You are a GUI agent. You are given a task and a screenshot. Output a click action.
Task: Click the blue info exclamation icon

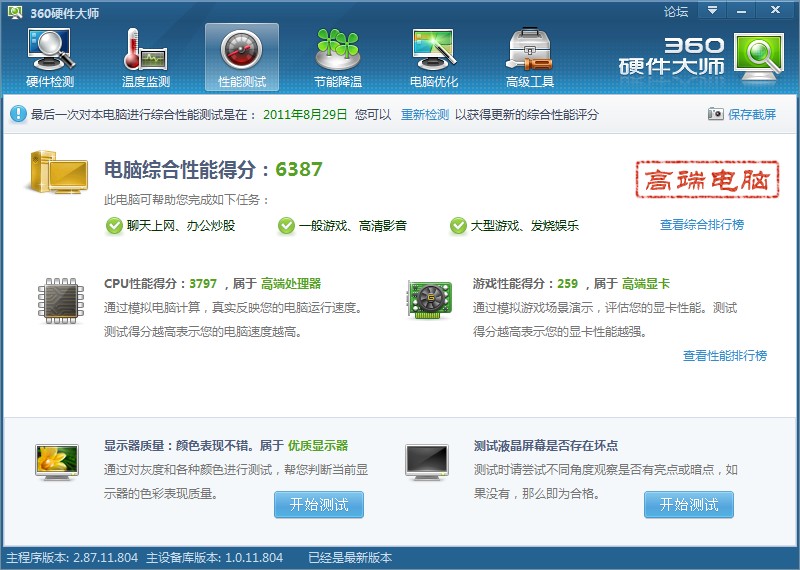point(18,114)
